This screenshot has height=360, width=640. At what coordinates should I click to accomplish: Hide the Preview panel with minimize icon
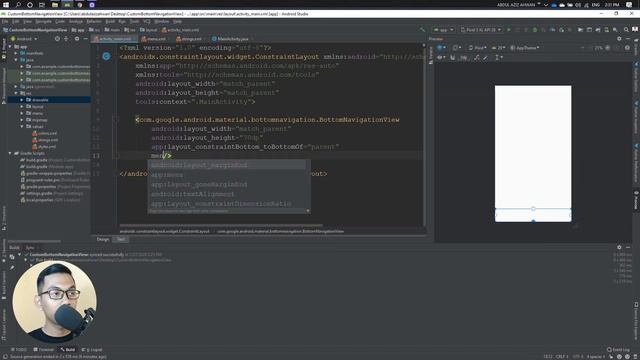(x=628, y=39)
